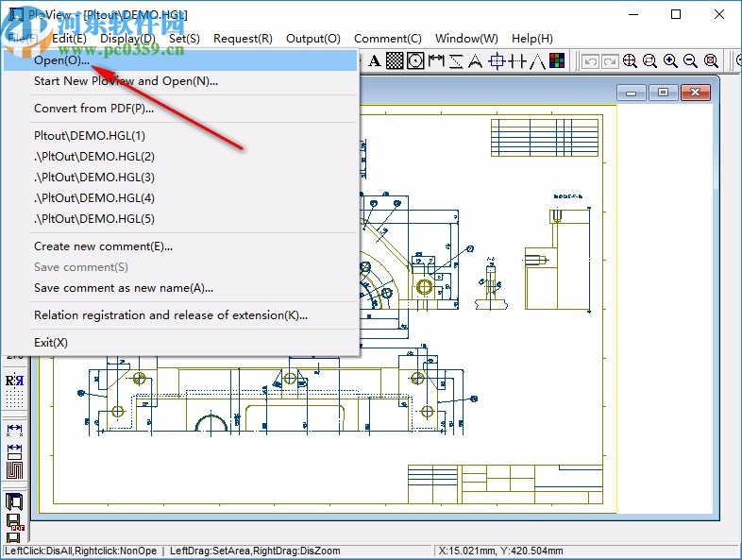Select 'Save comment as new name(A)...'
Image resolution: width=742 pixels, height=560 pixels.
124,287
